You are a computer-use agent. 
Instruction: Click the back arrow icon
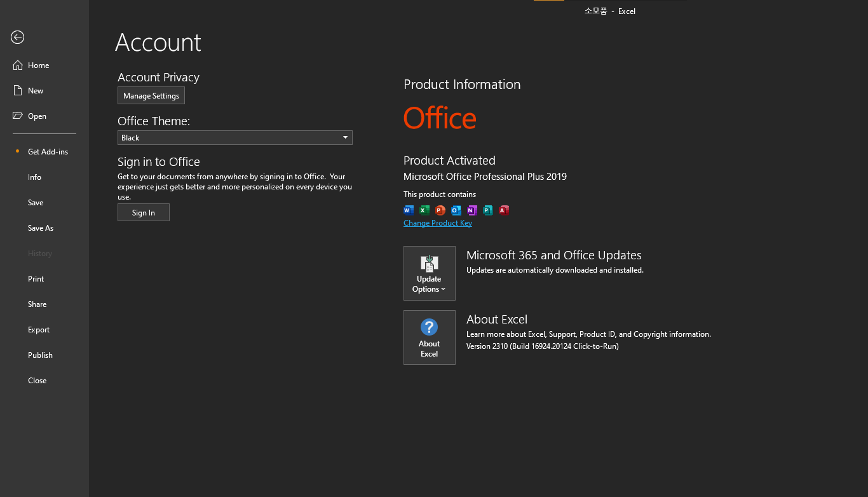point(17,37)
